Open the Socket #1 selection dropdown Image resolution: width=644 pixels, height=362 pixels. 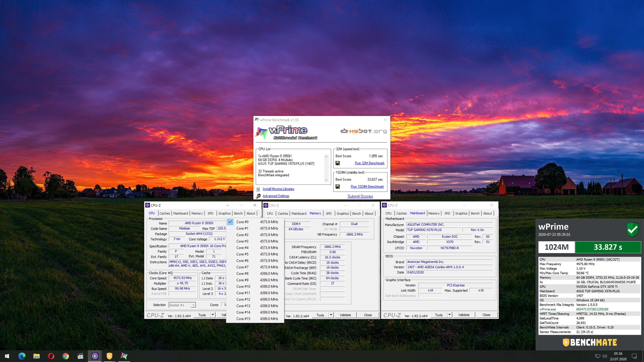[x=182, y=305]
